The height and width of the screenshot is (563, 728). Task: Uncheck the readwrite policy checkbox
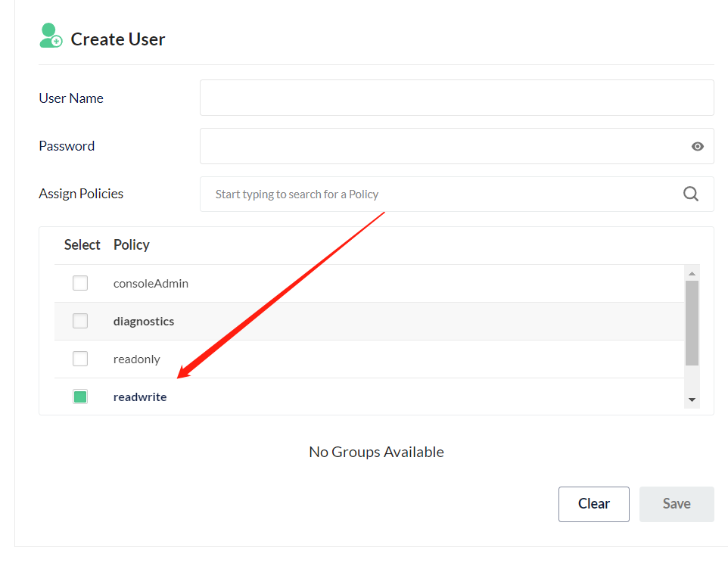click(x=80, y=397)
